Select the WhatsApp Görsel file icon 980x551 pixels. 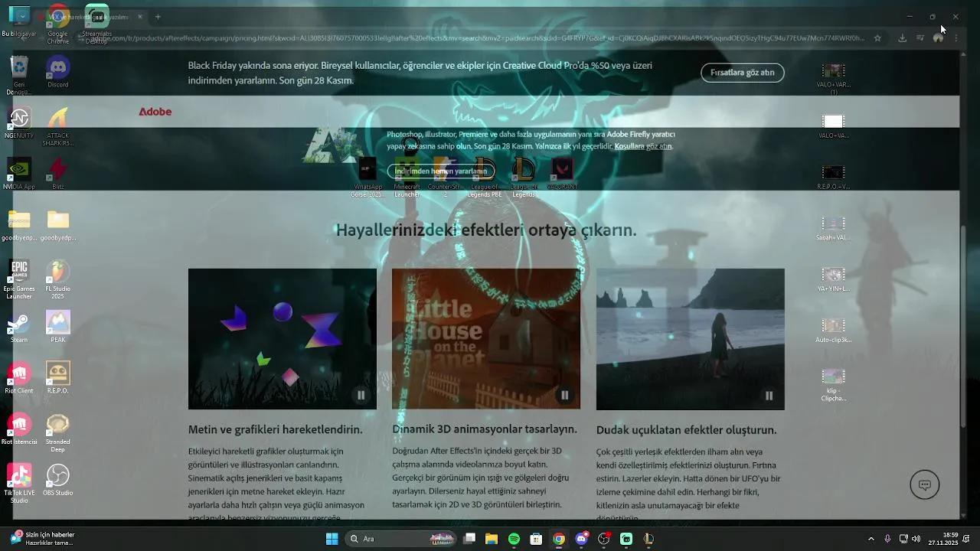367,177
